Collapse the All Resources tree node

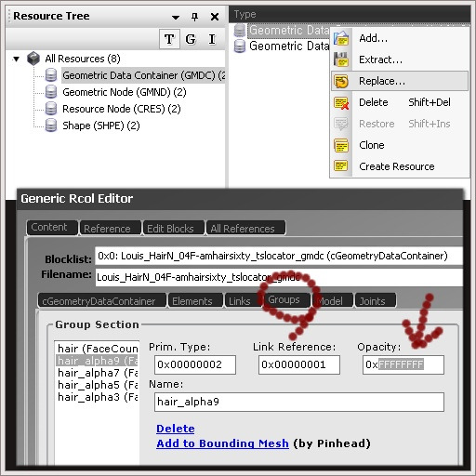(x=16, y=59)
